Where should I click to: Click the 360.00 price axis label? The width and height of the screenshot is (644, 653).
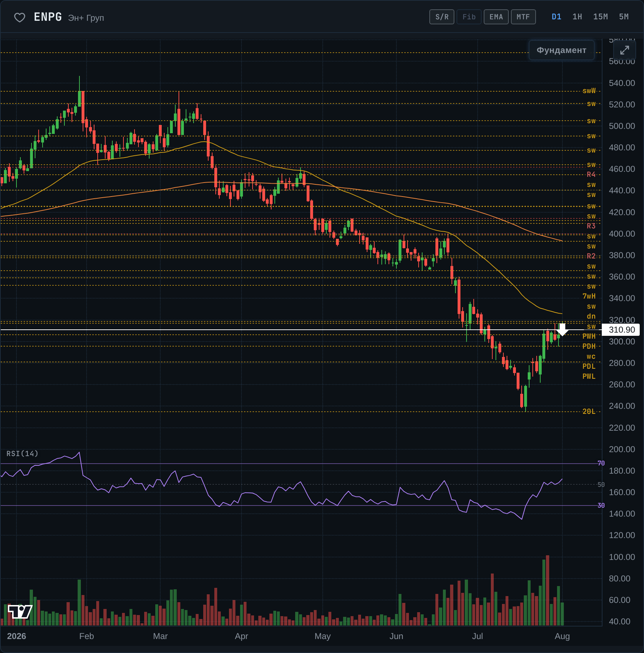622,277
